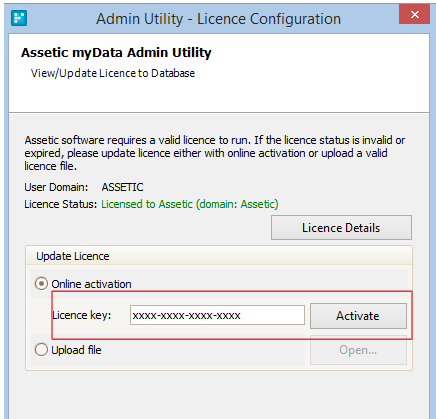The image size is (436, 419).
Task: Click the Online activation label text
Action: tap(91, 284)
